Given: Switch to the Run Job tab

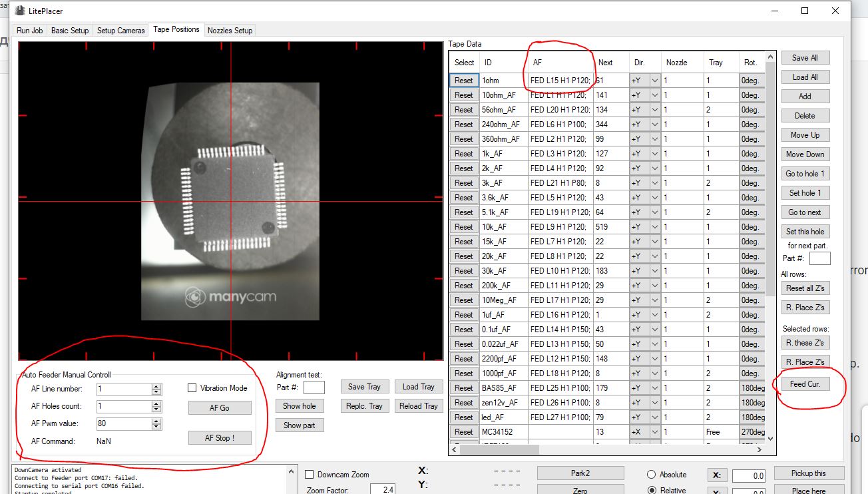Looking at the screenshot, I should point(30,31).
